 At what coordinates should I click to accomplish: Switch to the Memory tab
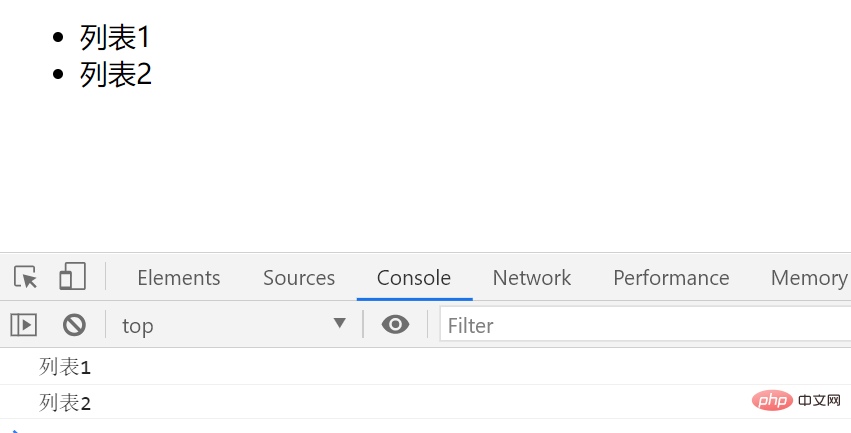[x=808, y=278]
